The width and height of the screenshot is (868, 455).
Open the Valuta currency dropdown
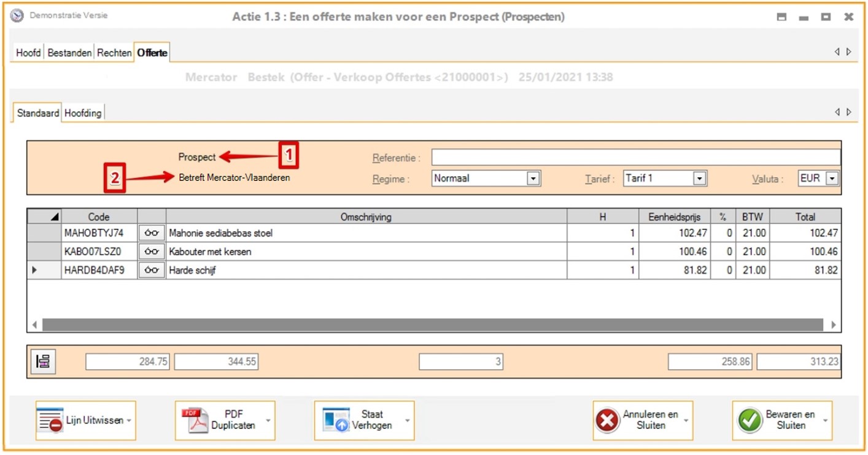832,178
